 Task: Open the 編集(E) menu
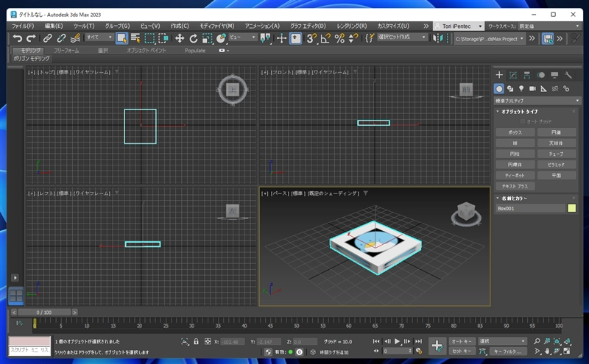click(x=54, y=26)
